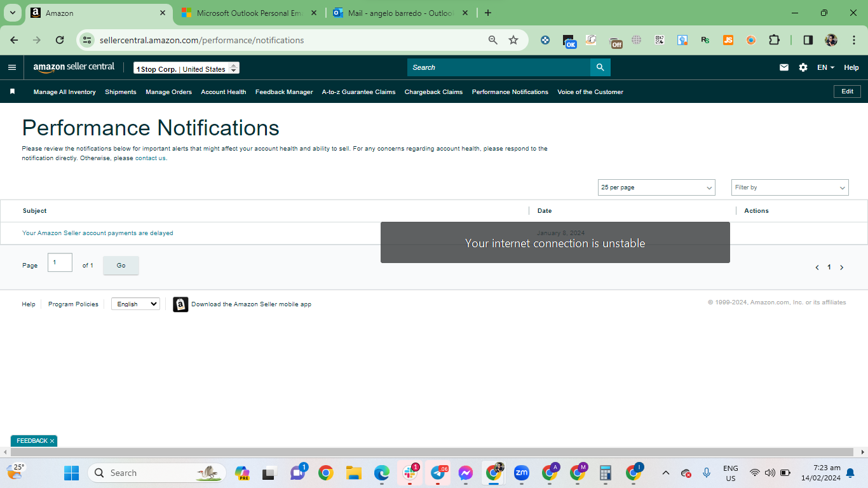Open A-to-z Guarantee Claims
This screenshot has height=488, width=868.
[x=359, y=92]
